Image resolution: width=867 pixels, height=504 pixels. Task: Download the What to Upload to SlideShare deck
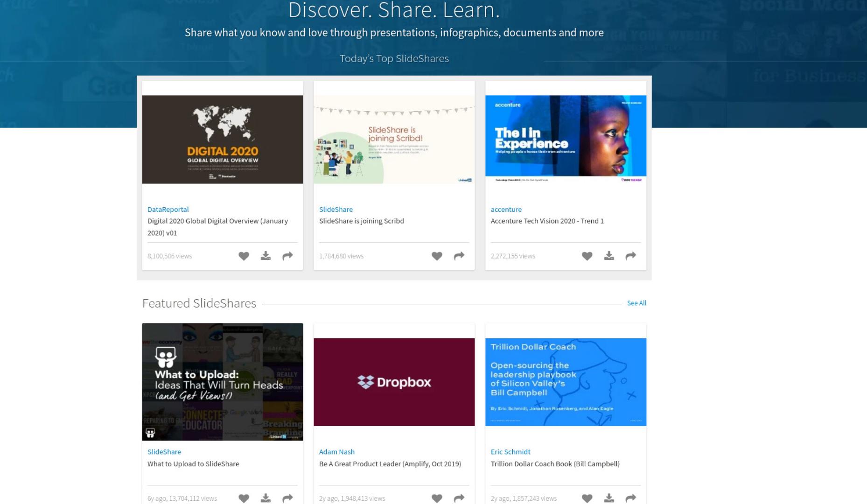(266, 498)
